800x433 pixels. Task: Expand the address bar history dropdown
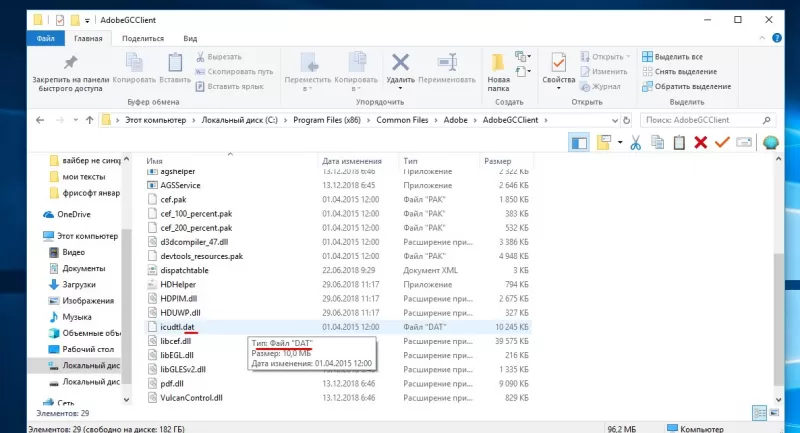pos(614,120)
